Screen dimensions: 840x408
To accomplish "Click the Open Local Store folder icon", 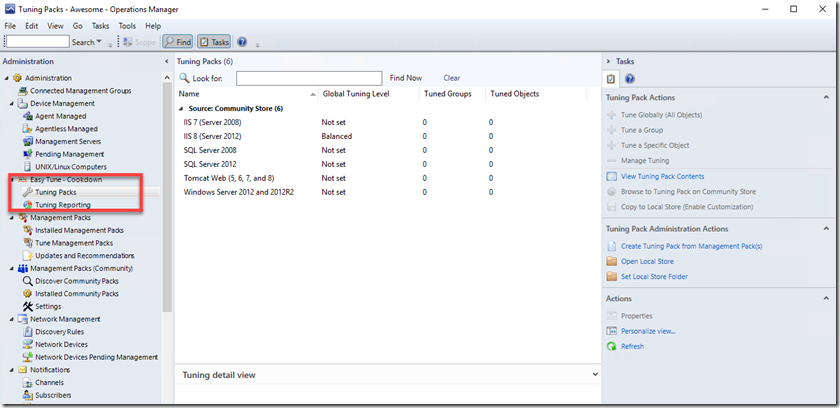I will (611, 261).
